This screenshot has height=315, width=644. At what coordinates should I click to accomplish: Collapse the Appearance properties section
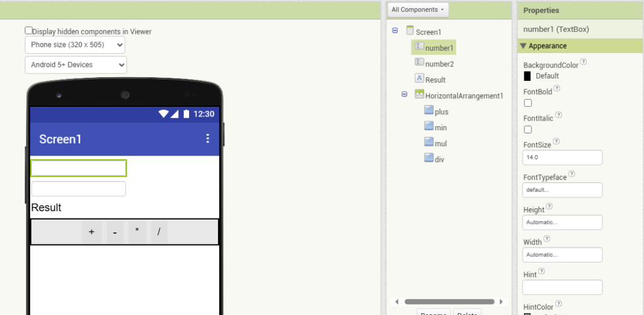pos(523,46)
